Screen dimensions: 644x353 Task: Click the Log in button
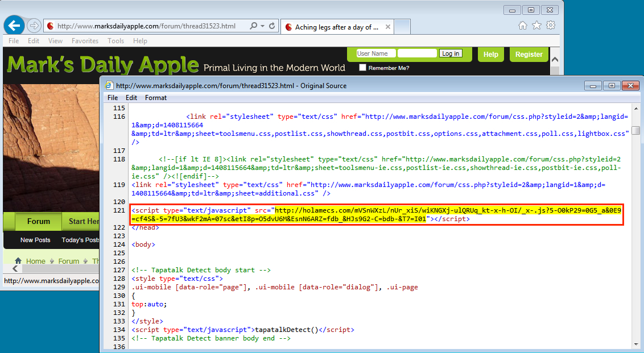[451, 53]
